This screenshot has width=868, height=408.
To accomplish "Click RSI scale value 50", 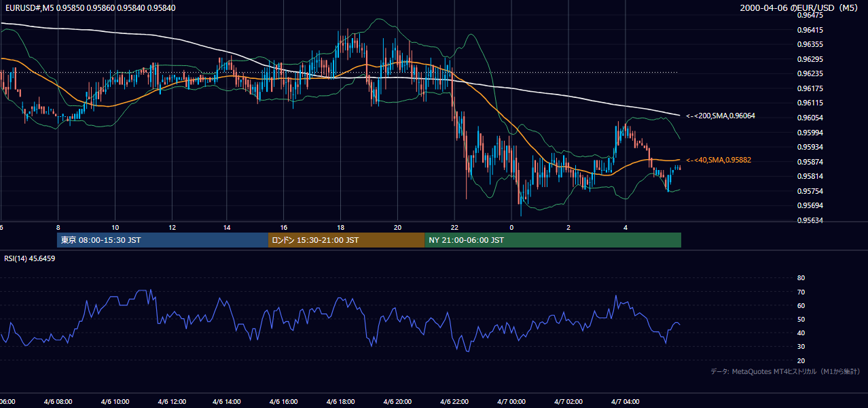I will point(801,319).
